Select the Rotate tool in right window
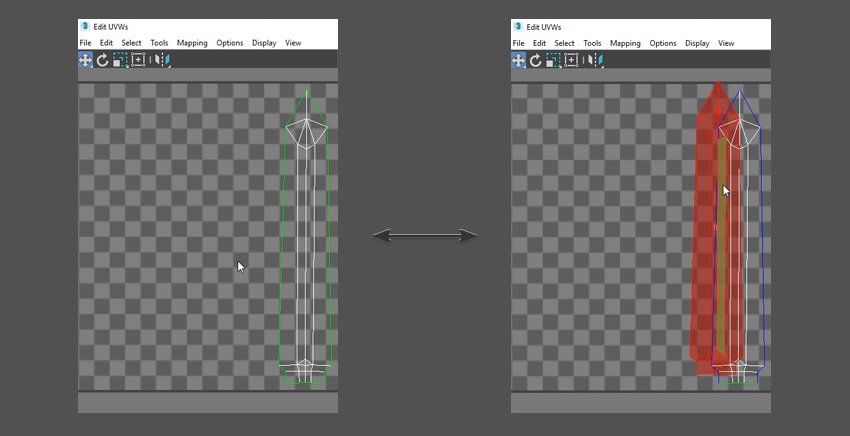The width and height of the screenshot is (850, 436). click(535, 60)
